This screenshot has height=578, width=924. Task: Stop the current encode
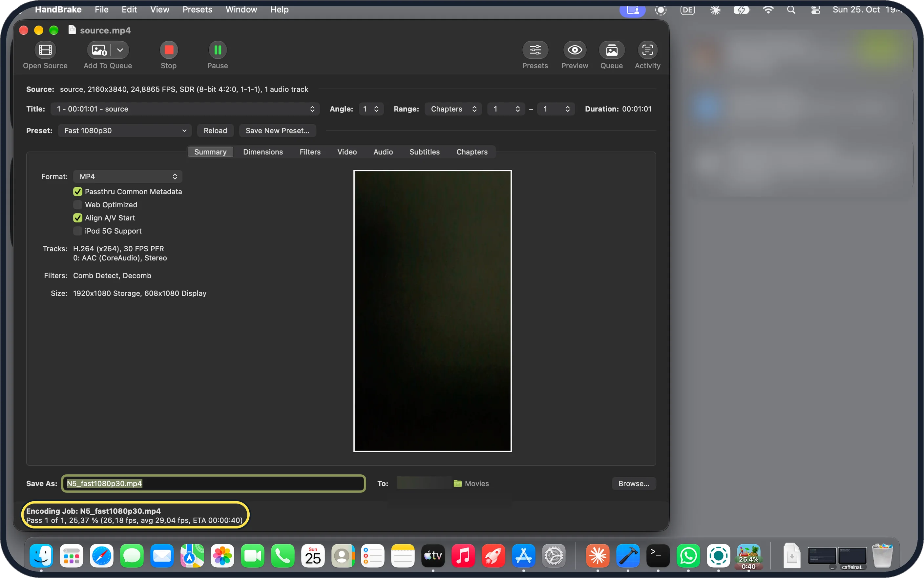coord(169,50)
